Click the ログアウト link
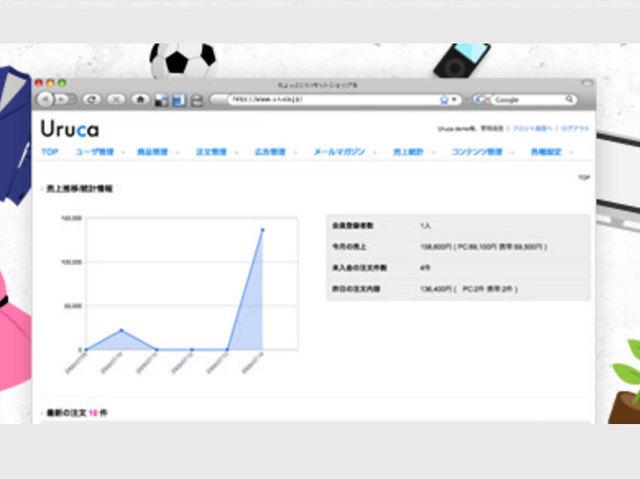The width and height of the screenshot is (640, 479). pyautogui.click(x=575, y=129)
